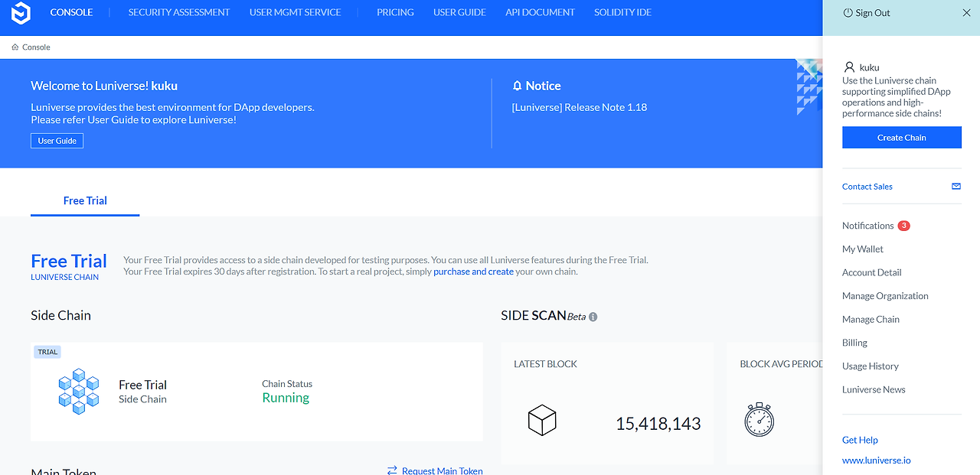Click the envelope icon next to Contact Sales
980x475 pixels.
click(x=956, y=186)
